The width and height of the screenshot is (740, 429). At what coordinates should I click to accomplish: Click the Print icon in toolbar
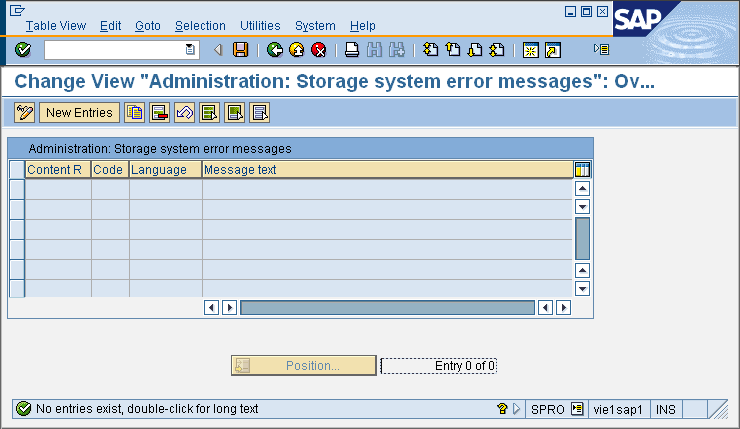352,50
